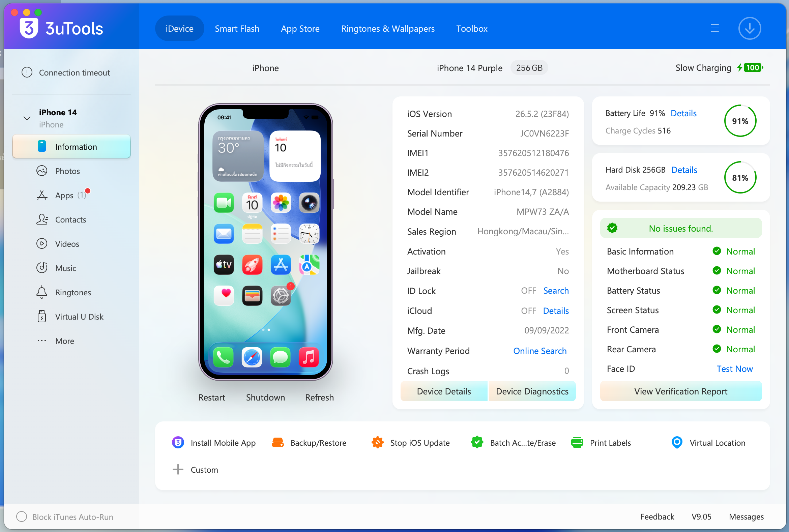Image resolution: width=789 pixels, height=532 pixels.
Task: Open the Videos sidebar icon
Action: click(42, 244)
